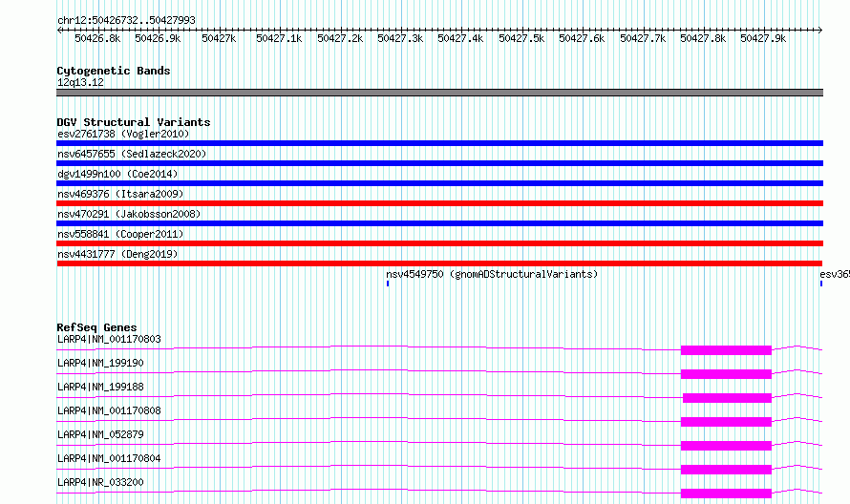Click the gray 12q13.12 cytogenetic band bar
850x504 pixels.
[x=439, y=93]
